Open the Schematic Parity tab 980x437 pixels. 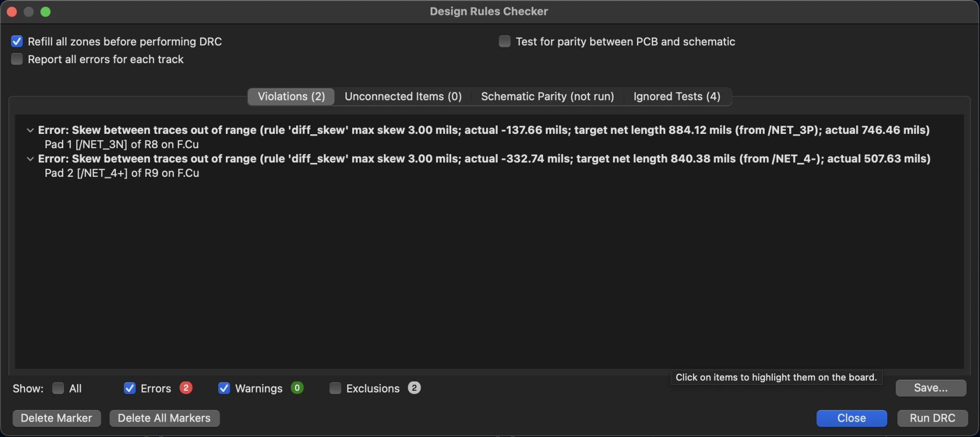(547, 97)
